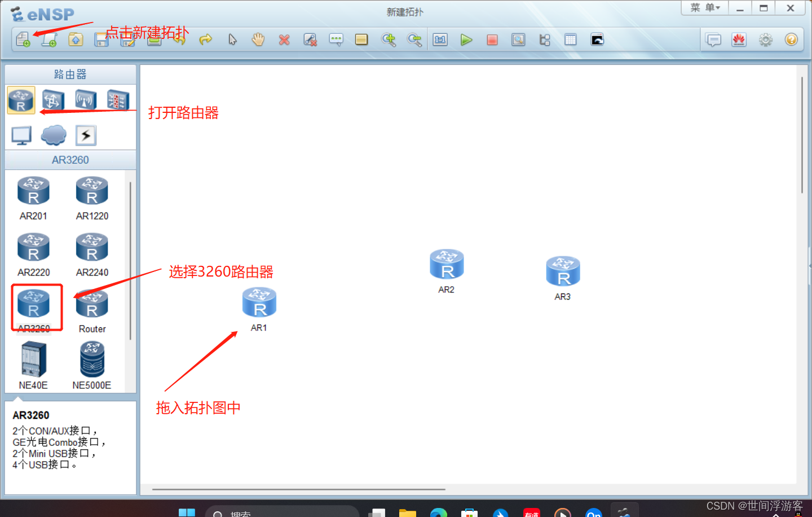Click the New Topology toolbar icon

[23, 40]
